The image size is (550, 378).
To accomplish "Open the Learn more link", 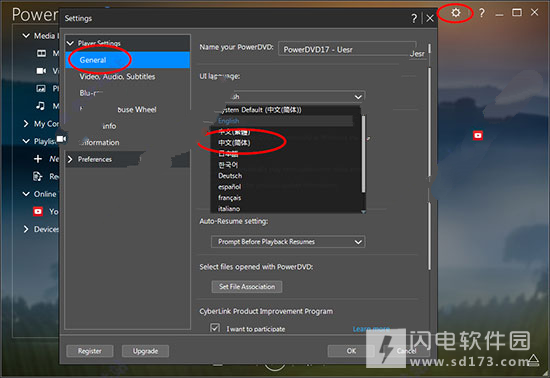I will pyautogui.click(x=371, y=329).
